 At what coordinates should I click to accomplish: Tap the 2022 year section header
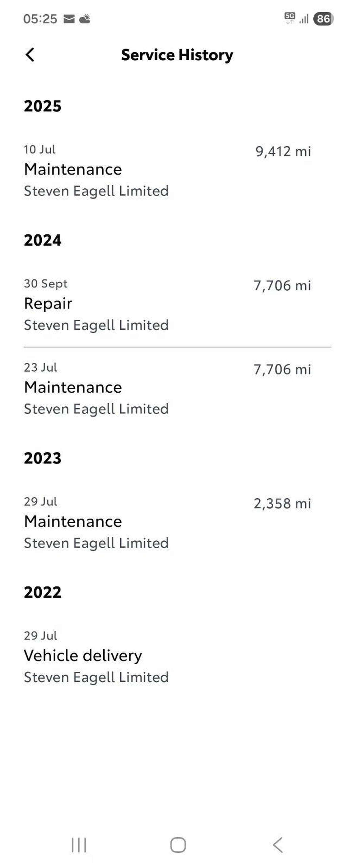(42, 592)
